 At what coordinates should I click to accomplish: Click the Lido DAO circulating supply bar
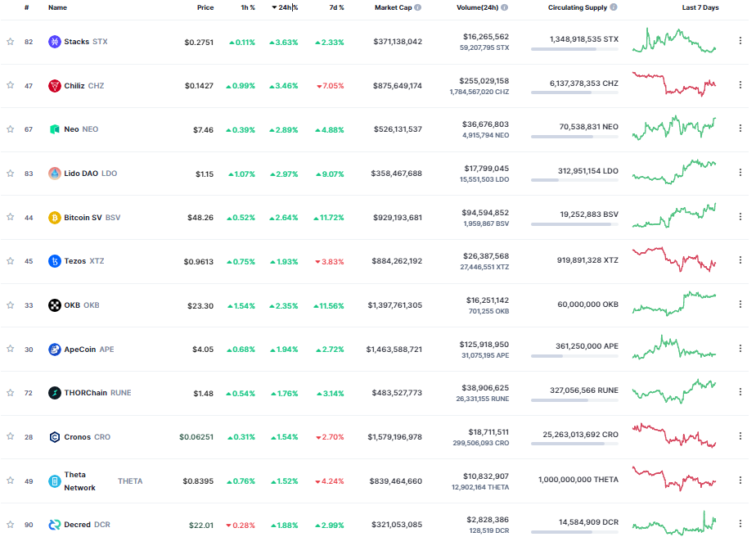[x=574, y=180]
